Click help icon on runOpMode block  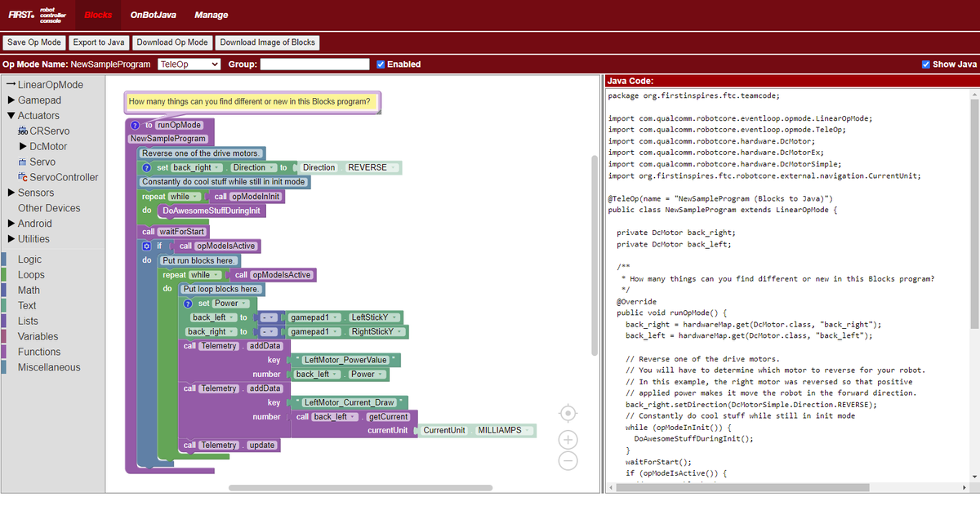pos(136,125)
